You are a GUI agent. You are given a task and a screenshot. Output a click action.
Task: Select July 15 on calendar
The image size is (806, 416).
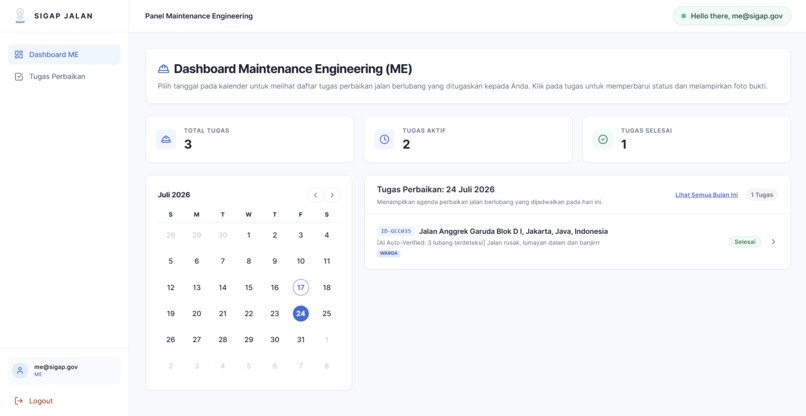point(249,287)
